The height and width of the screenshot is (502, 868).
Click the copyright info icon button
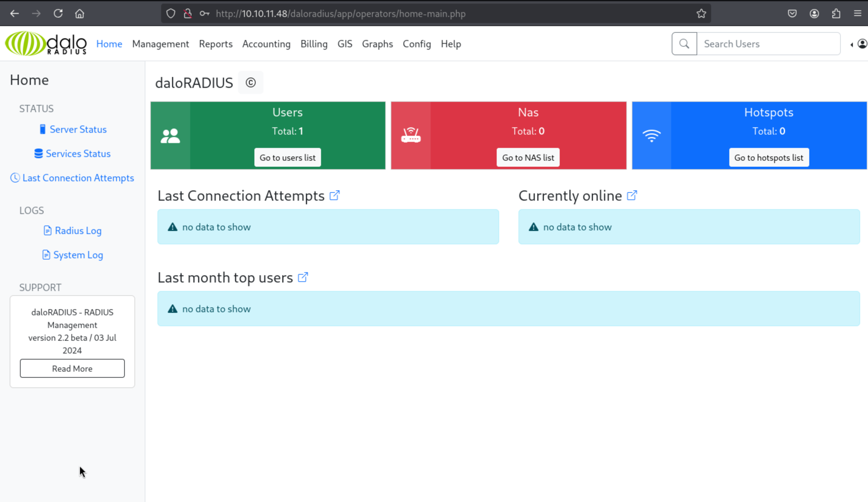pos(250,83)
